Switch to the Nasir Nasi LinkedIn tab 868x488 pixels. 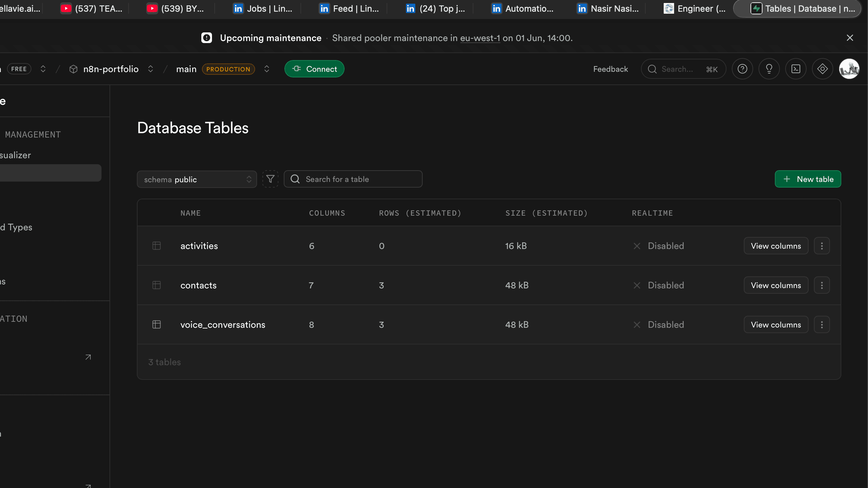tap(608, 9)
